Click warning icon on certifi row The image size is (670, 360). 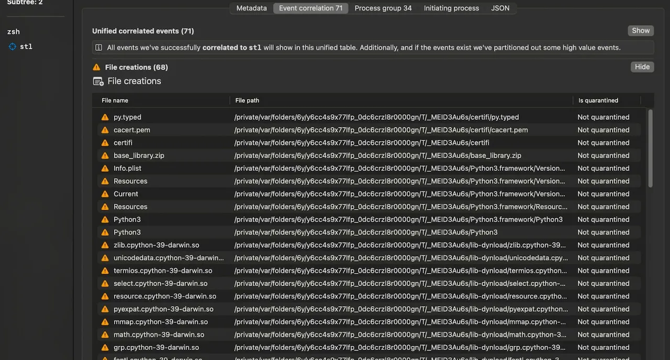(x=105, y=143)
